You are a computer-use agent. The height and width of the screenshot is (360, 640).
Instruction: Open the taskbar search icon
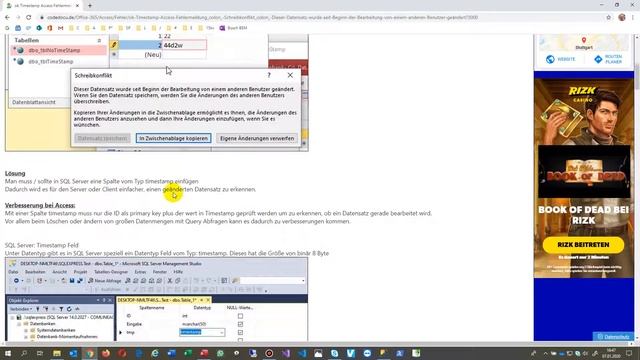(x=24, y=353)
